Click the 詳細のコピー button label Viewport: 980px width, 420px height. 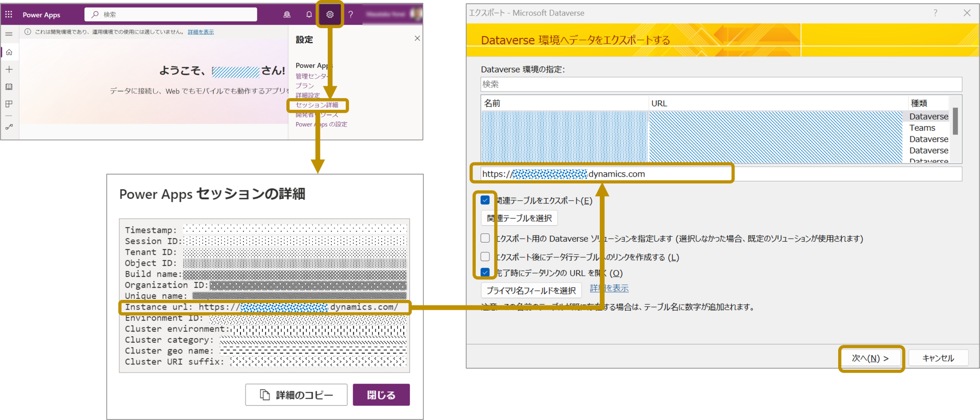click(x=304, y=395)
